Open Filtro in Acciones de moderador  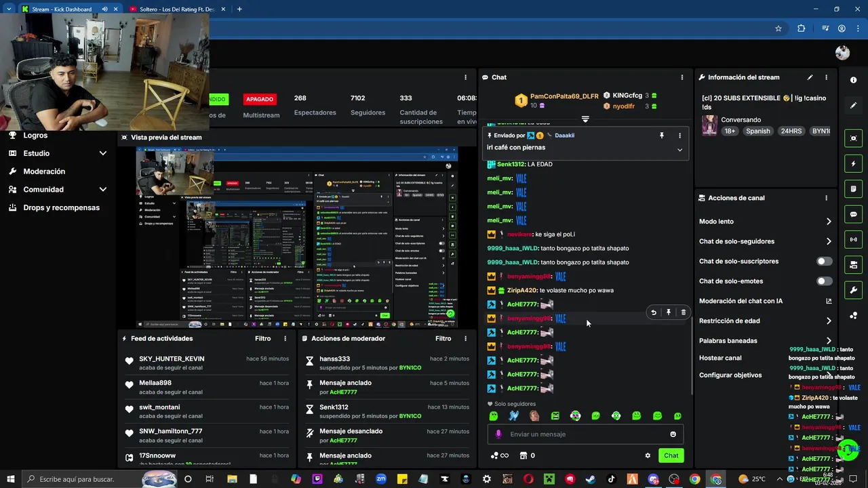tap(443, 338)
